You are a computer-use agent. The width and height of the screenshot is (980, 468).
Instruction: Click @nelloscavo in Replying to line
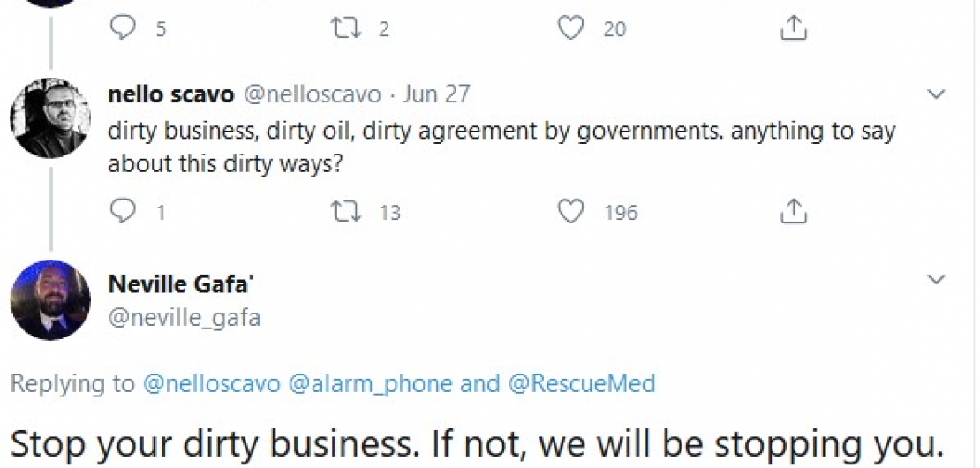[211, 383]
